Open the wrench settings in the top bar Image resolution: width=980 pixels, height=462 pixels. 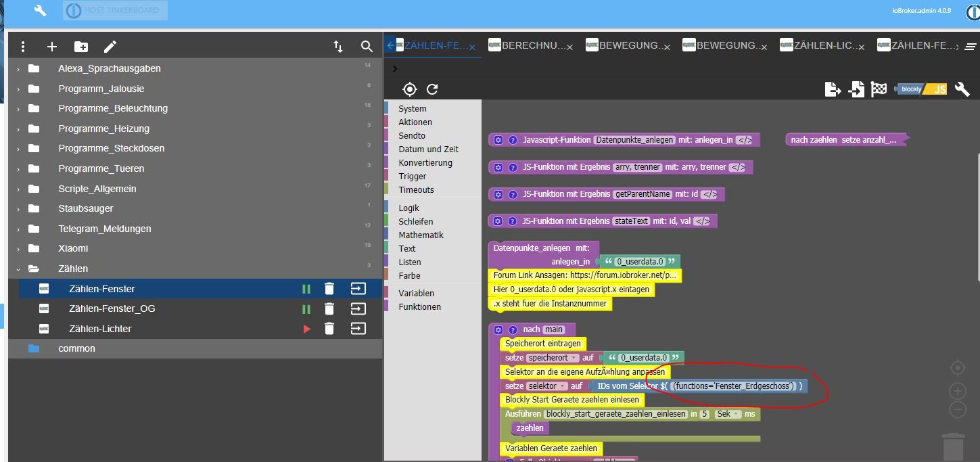pos(40,10)
